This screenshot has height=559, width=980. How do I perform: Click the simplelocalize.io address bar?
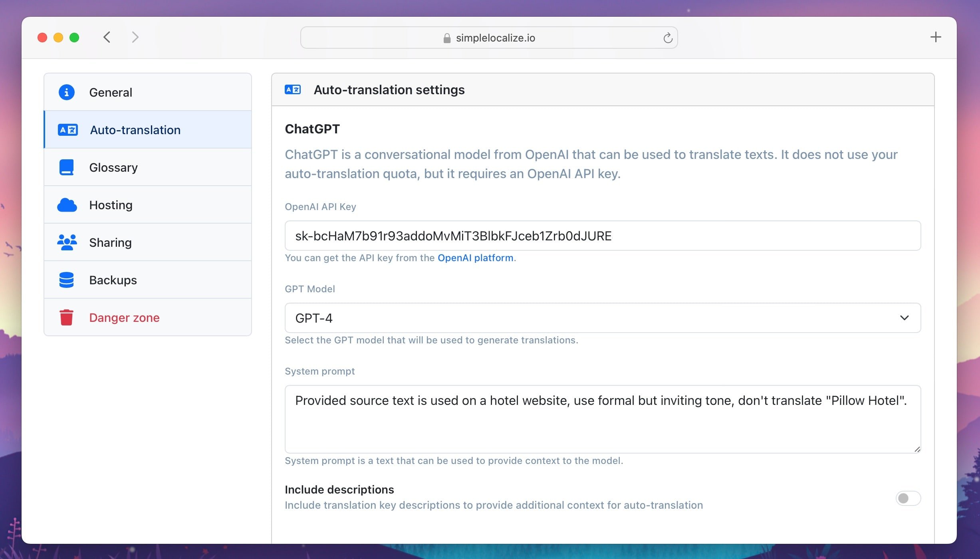tap(489, 38)
